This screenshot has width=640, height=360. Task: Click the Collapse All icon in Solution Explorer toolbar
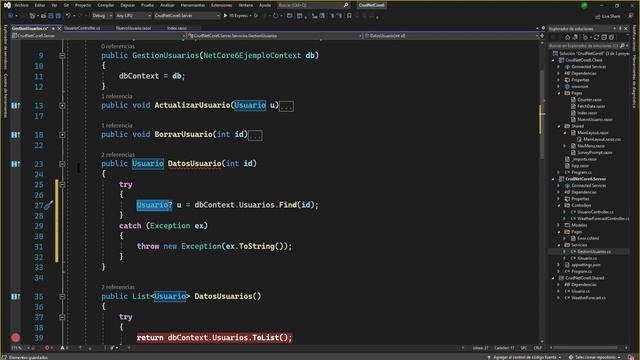pos(604,37)
